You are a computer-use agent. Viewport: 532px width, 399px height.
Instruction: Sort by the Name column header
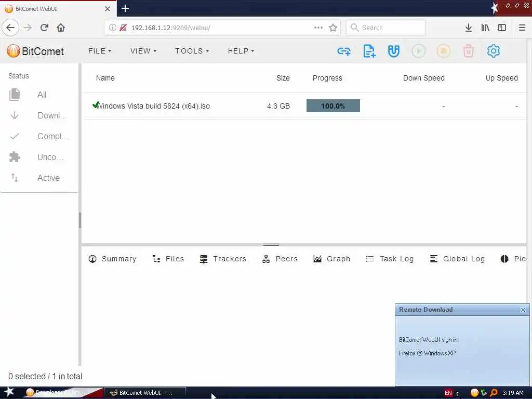[x=105, y=78]
